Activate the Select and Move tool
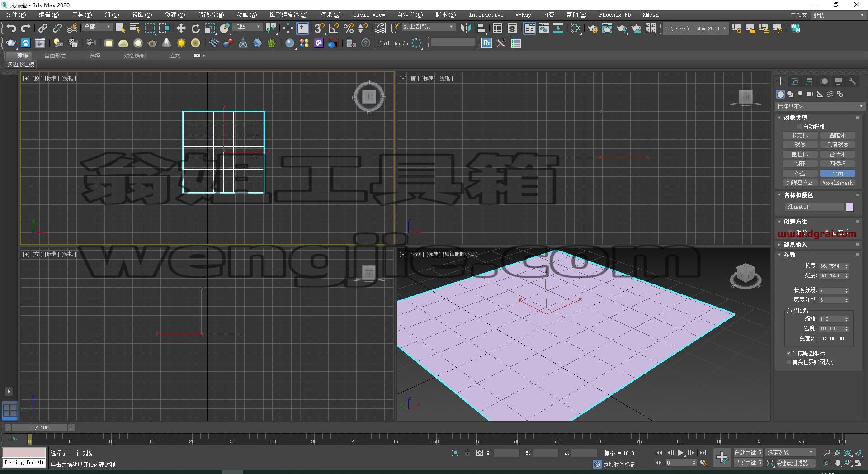The width and height of the screenshot is (868, 474). coord(181,28)
